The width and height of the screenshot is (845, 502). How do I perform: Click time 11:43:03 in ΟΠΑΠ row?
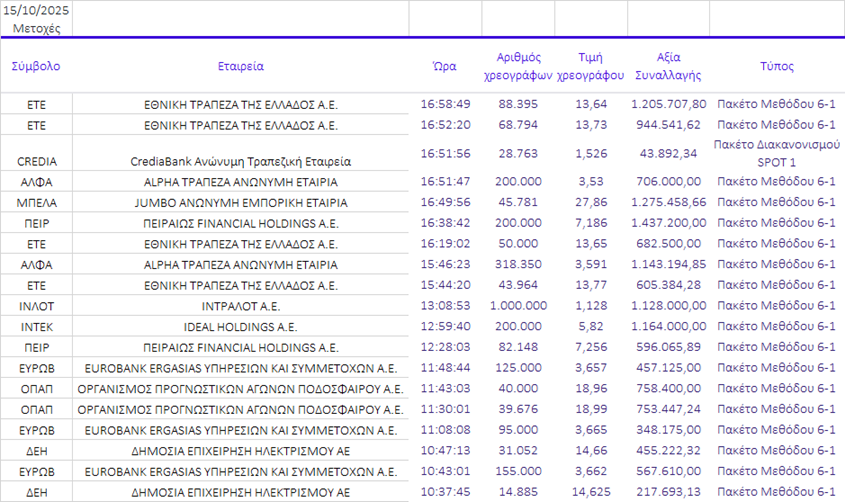point(445,388)
